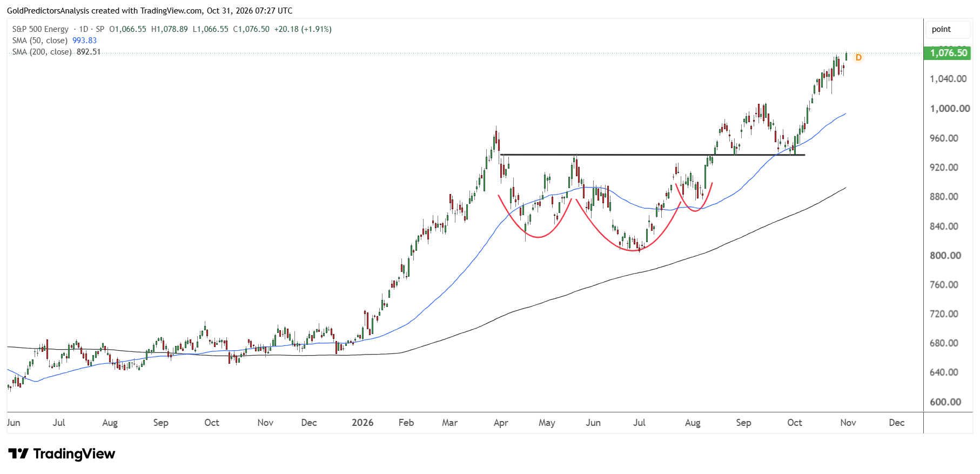Click the 'Feb' label on the time axis
The width and height of the screenshot is (980, 474).
coord(406,423)
